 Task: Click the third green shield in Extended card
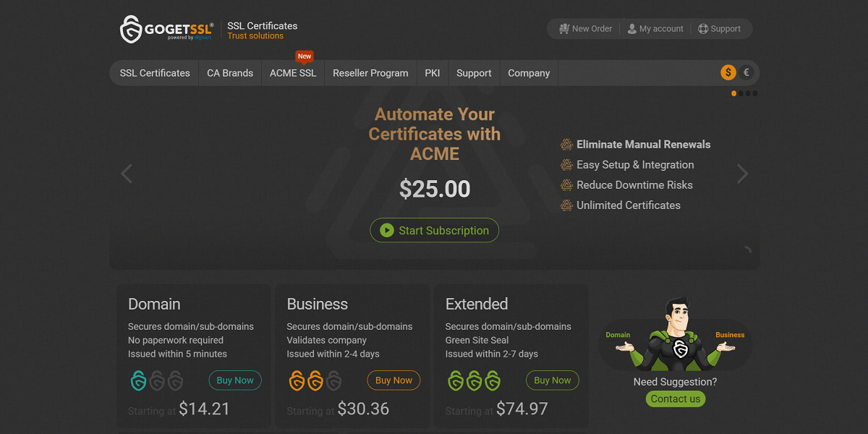point(493,380)
